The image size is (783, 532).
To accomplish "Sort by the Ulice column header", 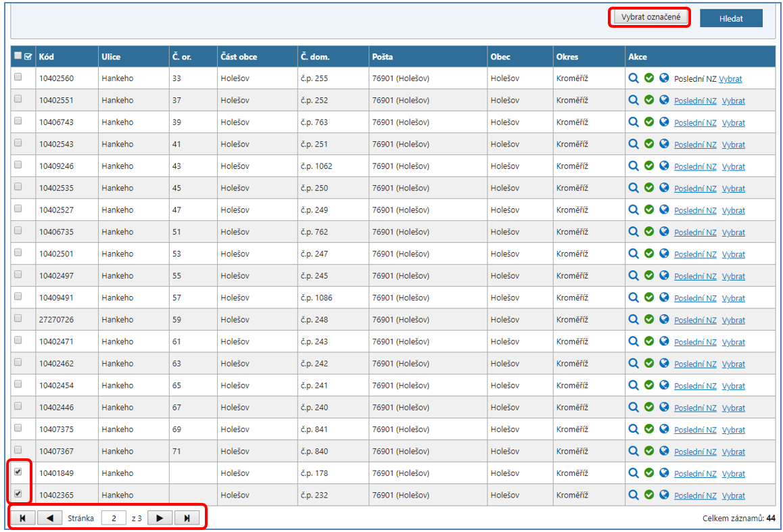I will click(111, 57).
